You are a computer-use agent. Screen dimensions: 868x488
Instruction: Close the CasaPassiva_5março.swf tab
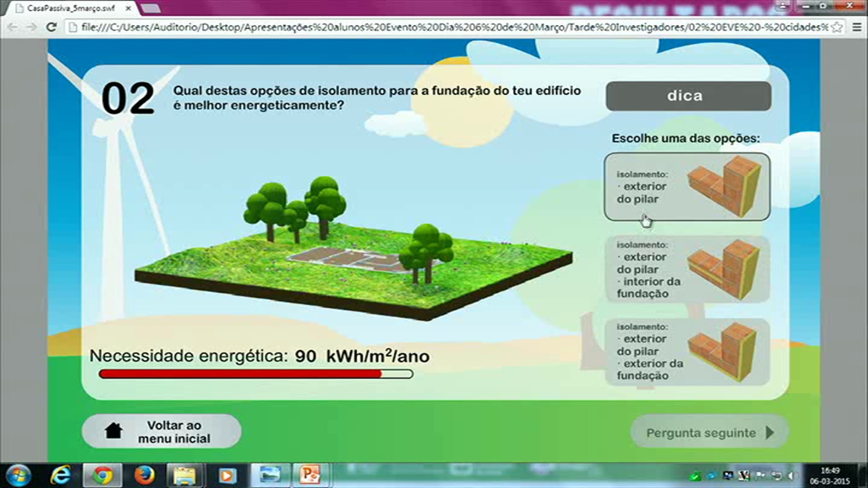pos(128,8)
